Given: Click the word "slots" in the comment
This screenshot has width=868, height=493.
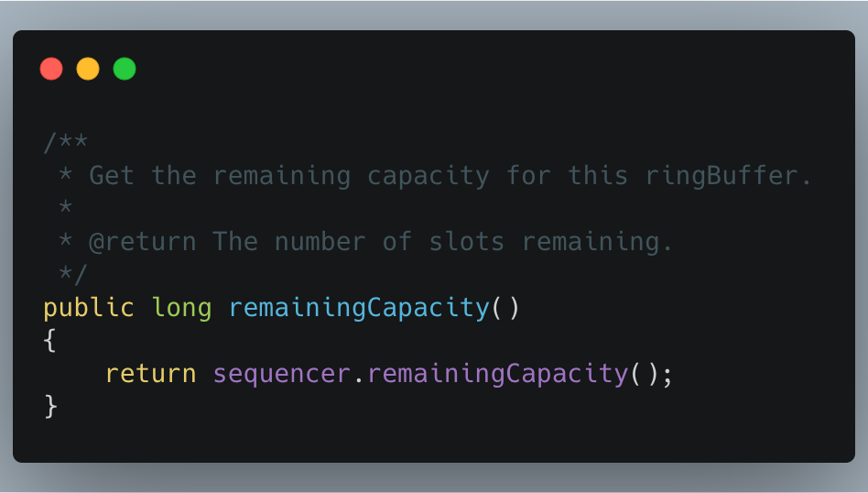Looking at the screenshot, I should click(x=466, y=242).
